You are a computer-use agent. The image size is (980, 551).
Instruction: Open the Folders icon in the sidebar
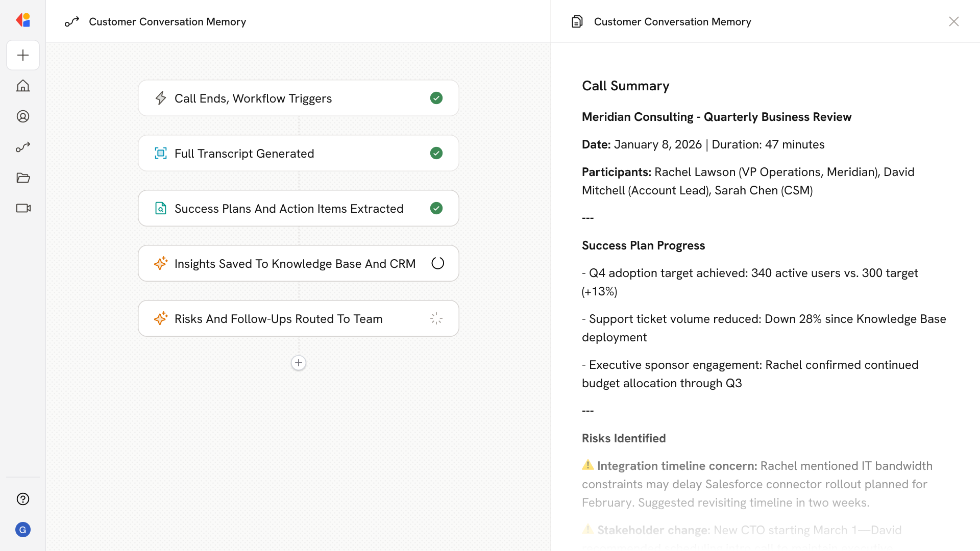pos(23,178)
